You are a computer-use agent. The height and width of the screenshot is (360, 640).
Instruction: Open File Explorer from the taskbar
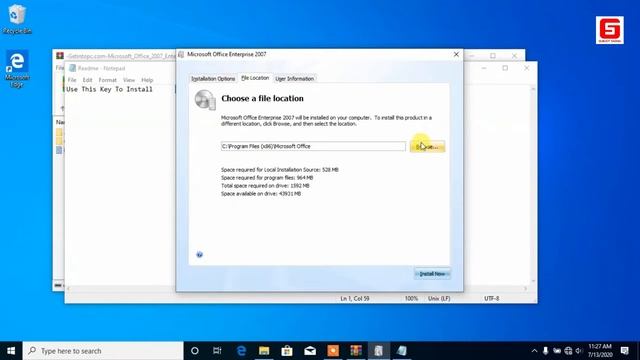coord(264,351)
